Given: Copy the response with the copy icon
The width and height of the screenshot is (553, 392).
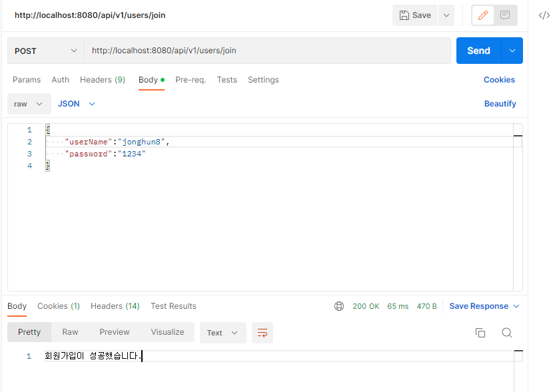Looking at the screenshot, I should click(480, 333).
